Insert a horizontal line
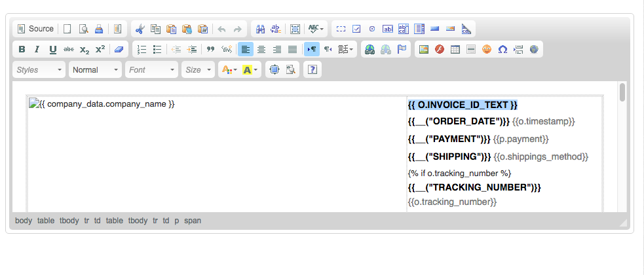644x275 pixels. tap(470, 49)
